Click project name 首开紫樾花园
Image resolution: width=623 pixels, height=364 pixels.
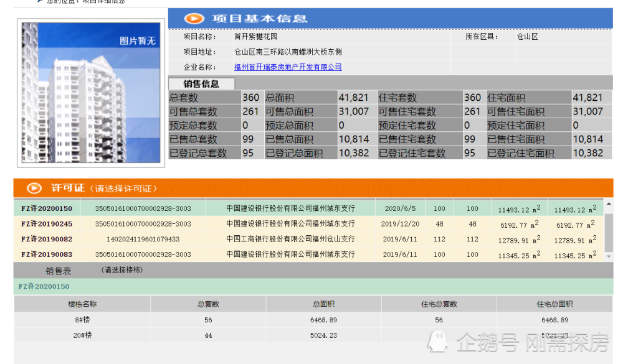click(x=256, y=37)
